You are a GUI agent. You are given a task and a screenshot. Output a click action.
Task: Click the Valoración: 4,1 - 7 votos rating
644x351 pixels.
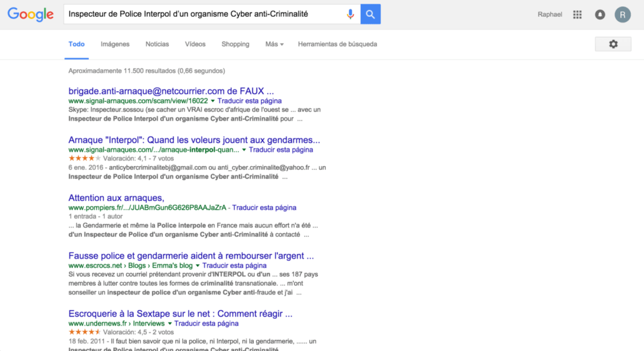coord(138,159)
